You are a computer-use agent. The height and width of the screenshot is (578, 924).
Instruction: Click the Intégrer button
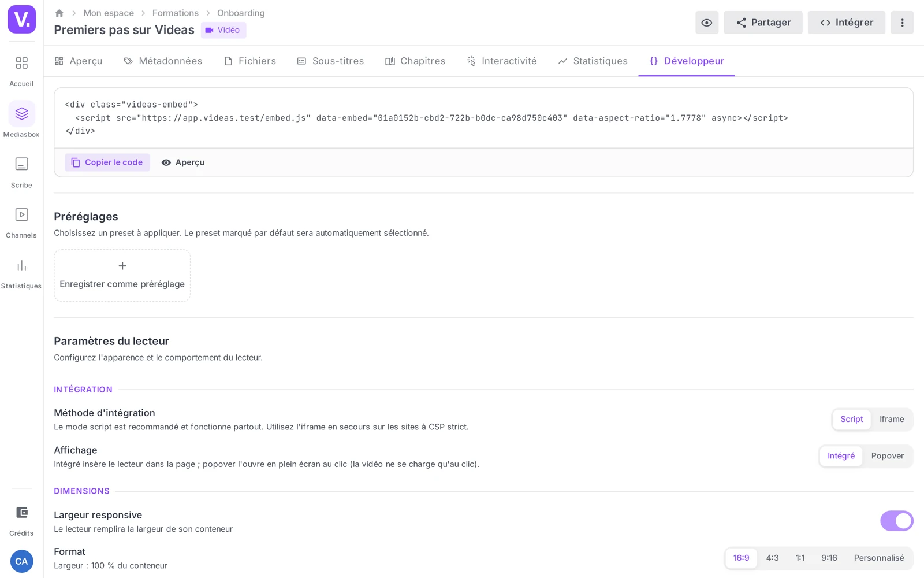tap(847, 23)
